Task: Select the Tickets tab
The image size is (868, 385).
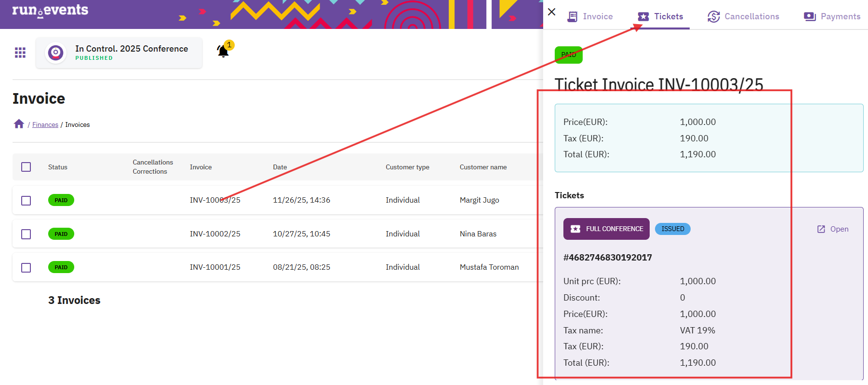Action: point(661,16)
